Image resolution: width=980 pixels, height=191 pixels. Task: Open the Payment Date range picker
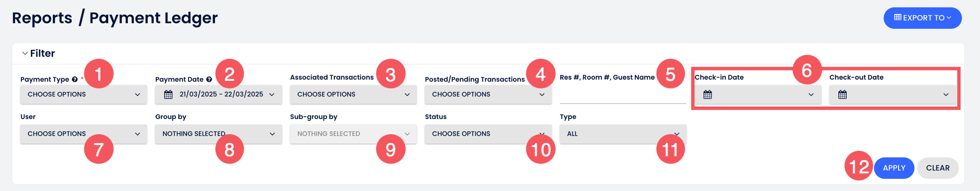coord(219,95)
